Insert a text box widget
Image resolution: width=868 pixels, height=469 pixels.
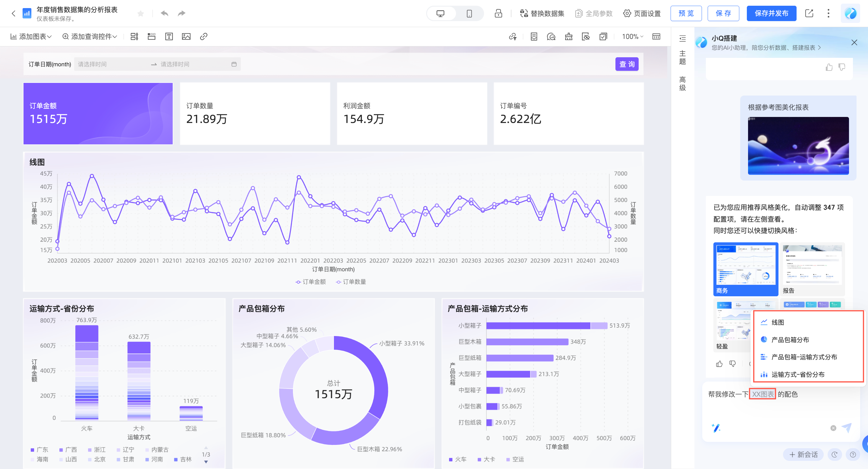[x=169, y=36]
